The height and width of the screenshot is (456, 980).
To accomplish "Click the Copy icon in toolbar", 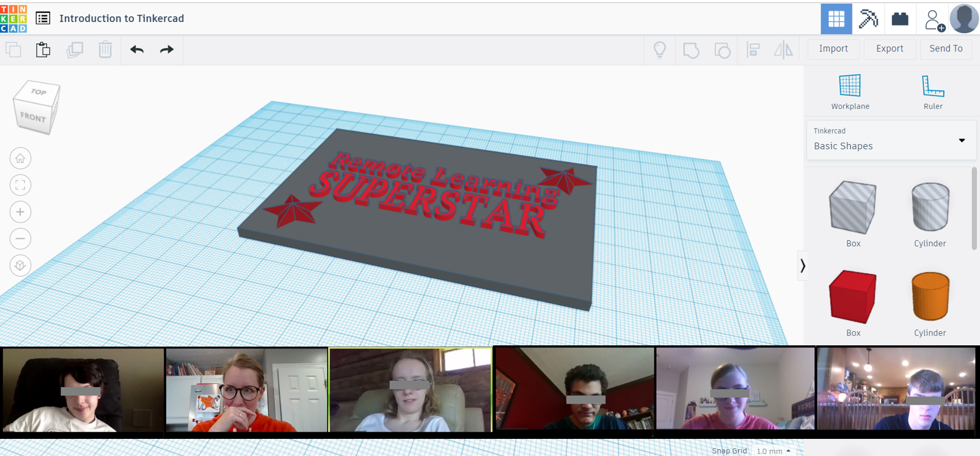I will point(13,50).
